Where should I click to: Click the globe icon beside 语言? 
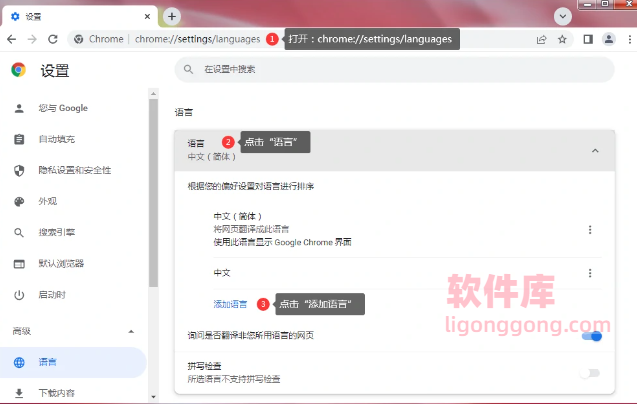(x=19, y=363)
